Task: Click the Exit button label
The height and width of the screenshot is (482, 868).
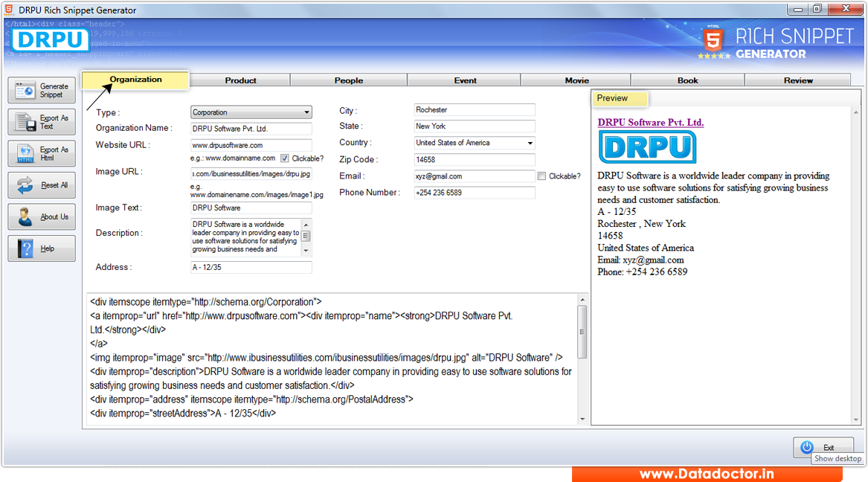Action: tap(828, 448)
